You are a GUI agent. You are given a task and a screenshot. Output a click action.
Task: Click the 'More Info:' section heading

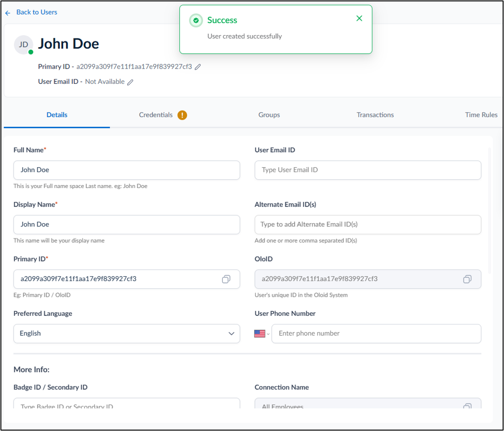pyautogui.click(x=31, y=369)
